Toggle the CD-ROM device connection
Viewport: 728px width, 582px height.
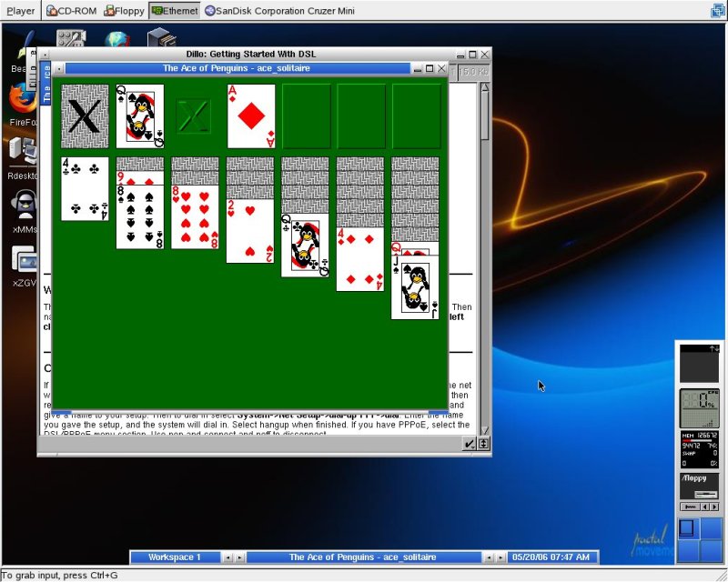pos(72,11)
